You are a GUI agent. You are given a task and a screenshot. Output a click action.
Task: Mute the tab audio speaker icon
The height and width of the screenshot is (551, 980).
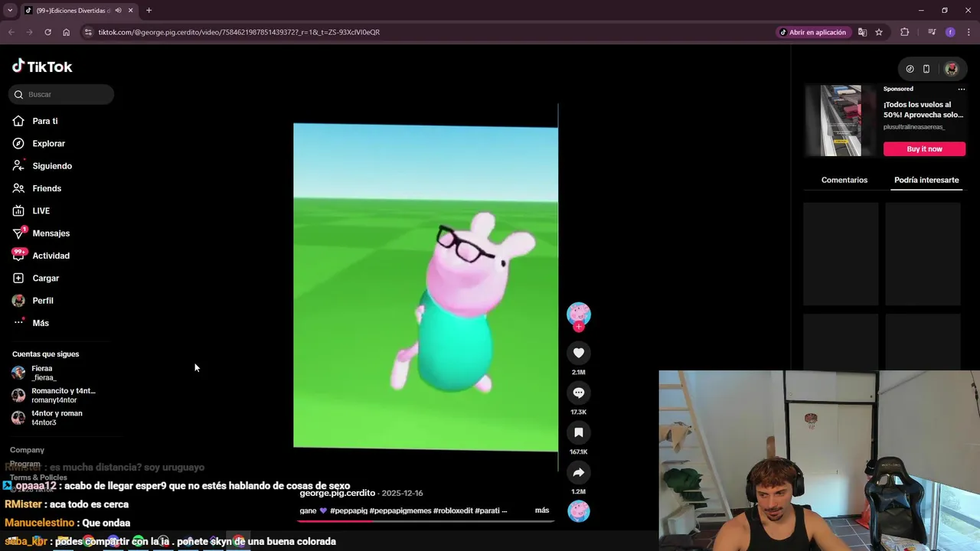click(118, 11)
